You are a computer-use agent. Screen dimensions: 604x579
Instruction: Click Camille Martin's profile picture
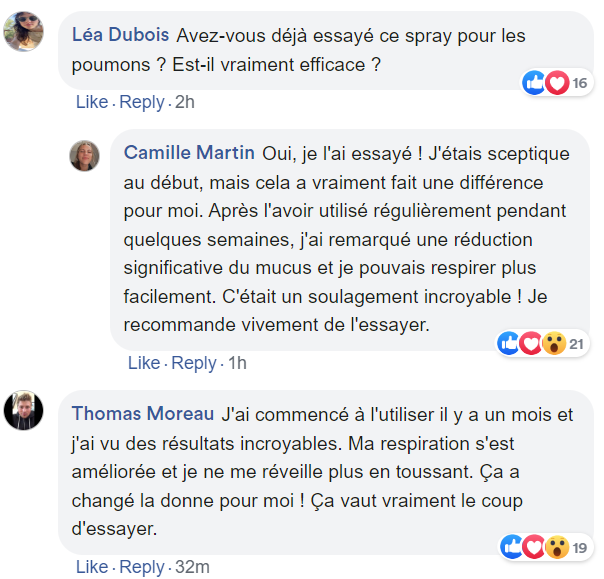(x=82, y=155)
